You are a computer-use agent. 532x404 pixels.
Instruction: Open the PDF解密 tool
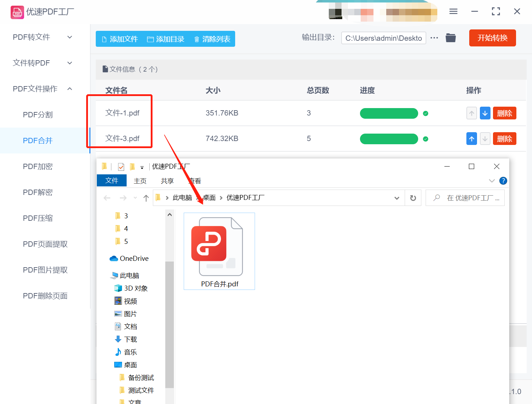[38, 192]
